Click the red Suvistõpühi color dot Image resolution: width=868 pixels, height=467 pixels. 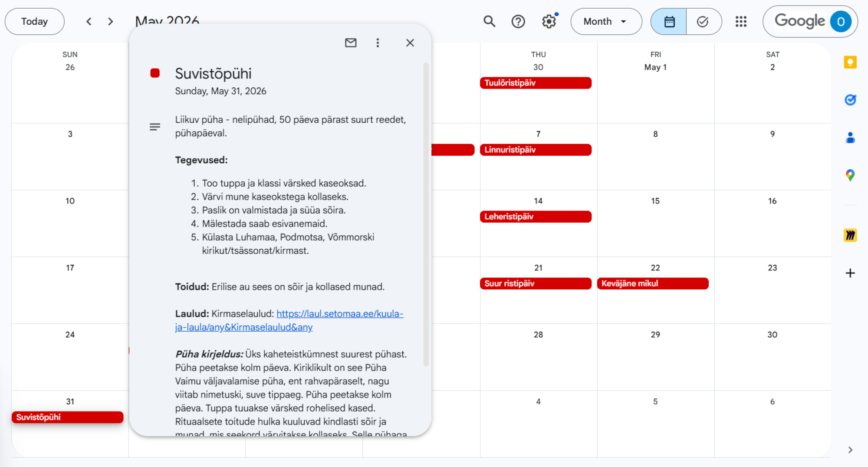[x=155, y=73]
